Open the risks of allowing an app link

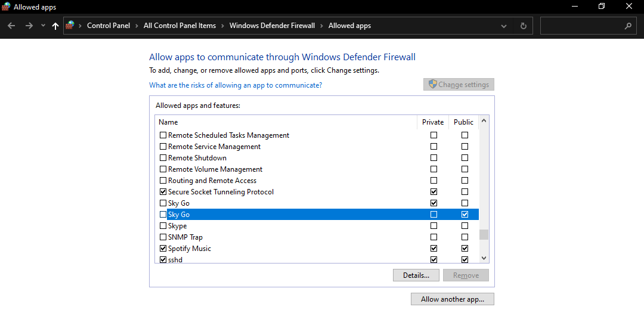pyautogui.click(x=236, y=85)
